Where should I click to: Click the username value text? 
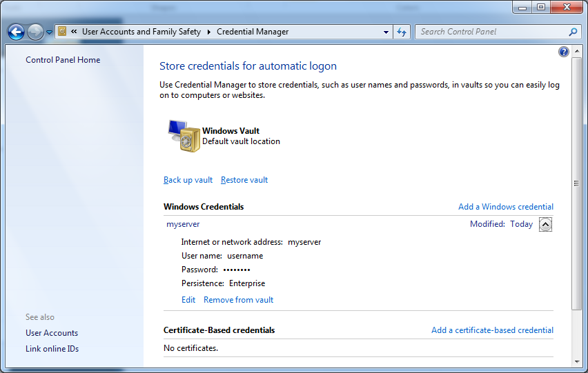point(245,256)
